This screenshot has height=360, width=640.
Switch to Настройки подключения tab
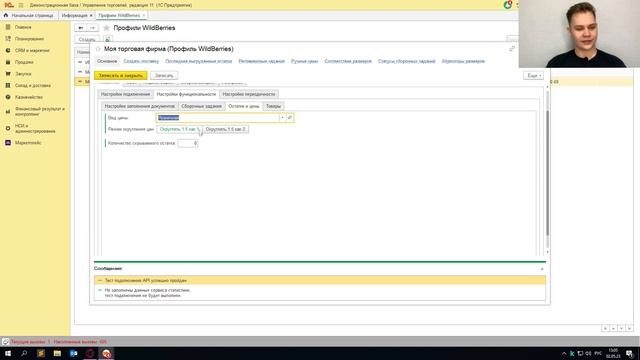(125, 94)
